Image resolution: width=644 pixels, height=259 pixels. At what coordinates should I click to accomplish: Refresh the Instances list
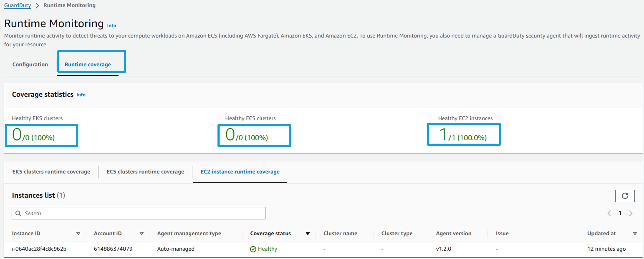point(625,196)
